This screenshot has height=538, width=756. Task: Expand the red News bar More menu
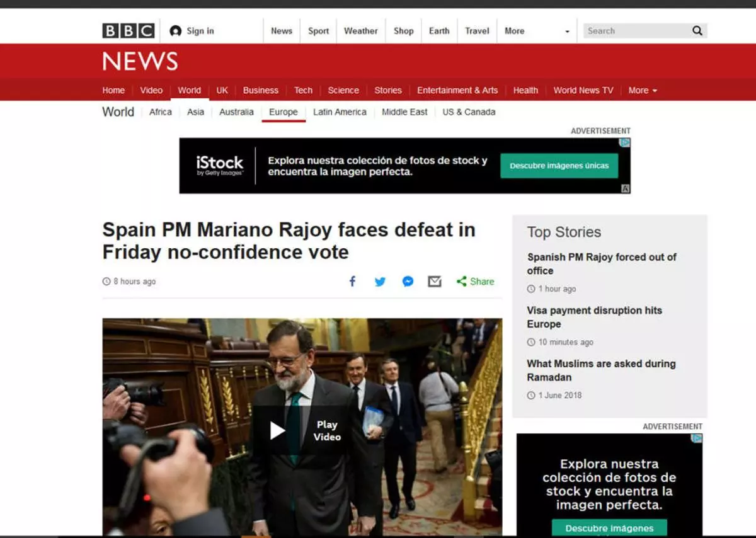[643, 90]
